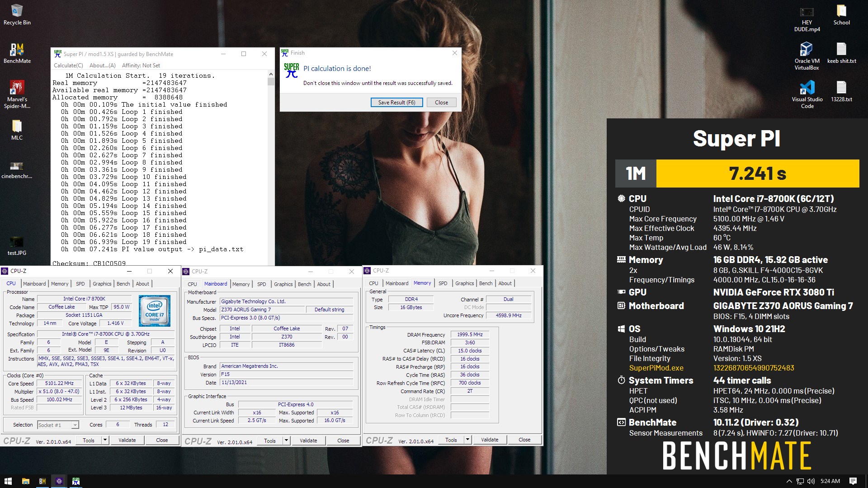The height and width of the screenshot is (488, 868).
Task: Open the Windows Start menu
Action: click(8, 481)
